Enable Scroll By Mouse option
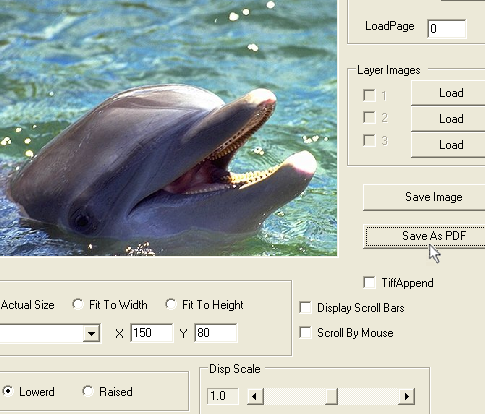The height and width of the screenshot is (414, 485). coord(305,333)
